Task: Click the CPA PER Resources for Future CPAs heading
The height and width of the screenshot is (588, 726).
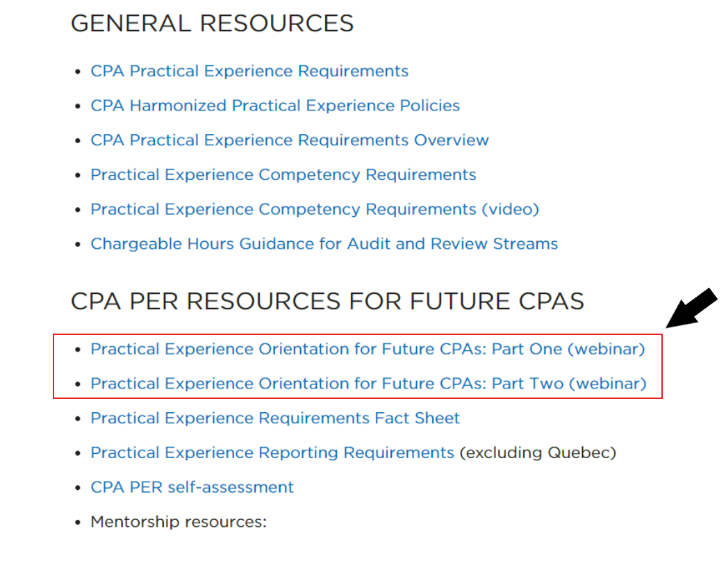Action: (327, 302)
